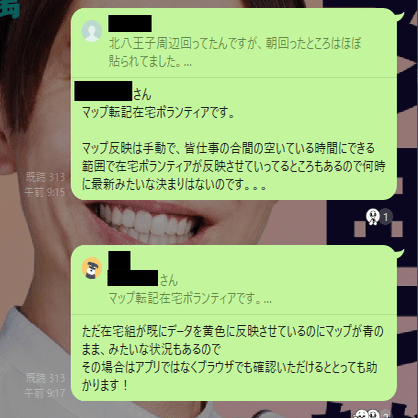The image size is (418, 418).
Task: Click the reaction emojis below the second message
Action: pos(367,414)
